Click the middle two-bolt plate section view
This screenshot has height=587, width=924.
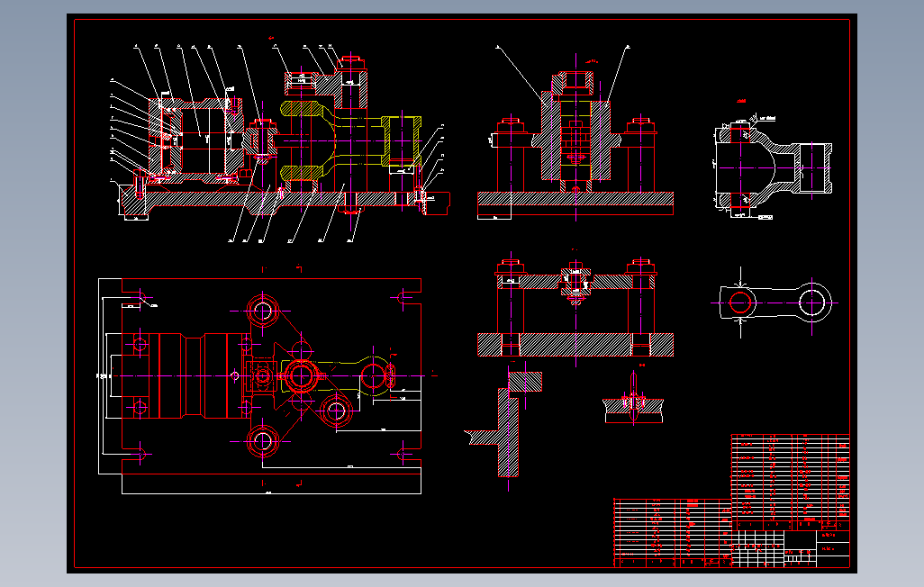point(575,308)
